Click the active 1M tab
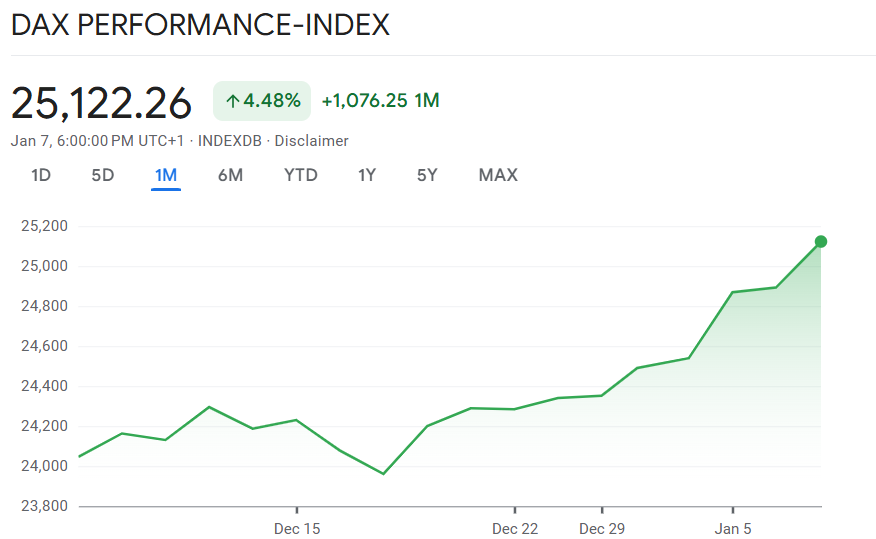 166,176
